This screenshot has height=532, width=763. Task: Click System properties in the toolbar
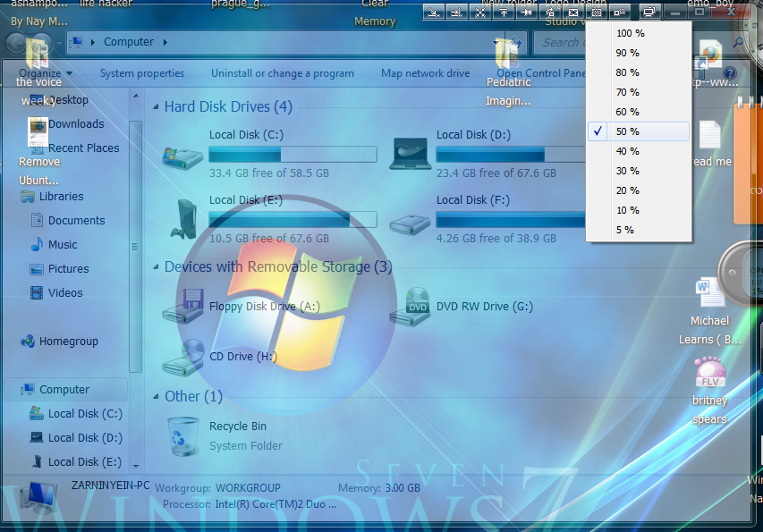[x=142, y=73]
